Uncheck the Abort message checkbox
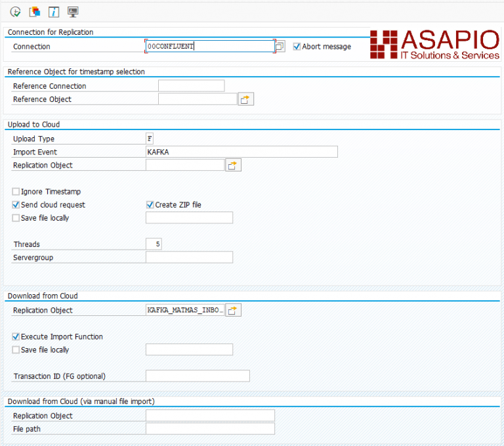This screenshot has height=446, width=504. coord(297,47)
